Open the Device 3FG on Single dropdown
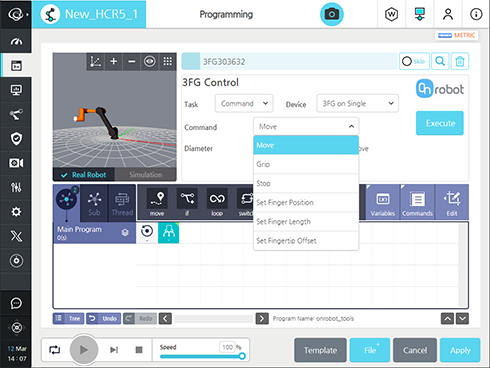 click(x=357, y=103)
